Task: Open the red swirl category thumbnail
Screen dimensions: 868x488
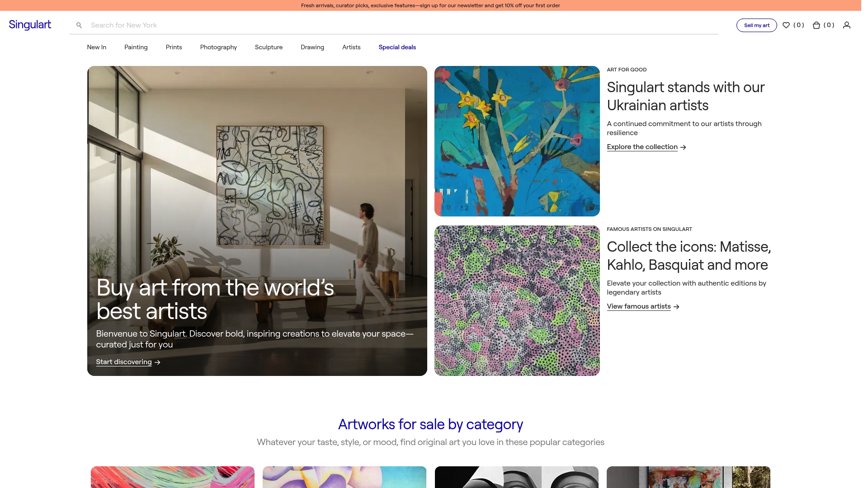Action: click(x=173, y=477)
